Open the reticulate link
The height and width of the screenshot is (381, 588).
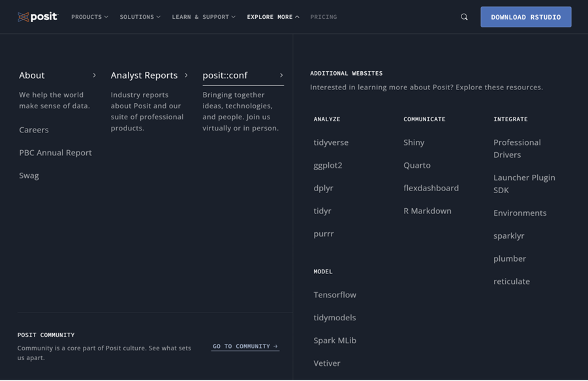point(512,281)
